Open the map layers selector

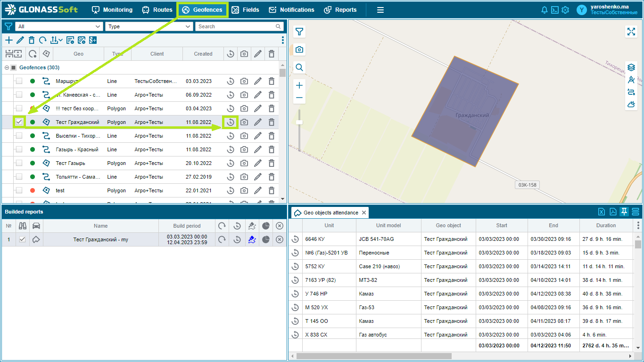coord(631,67)
